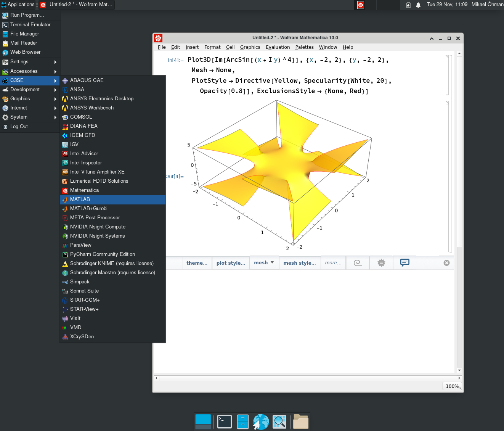Open the mesh dropdown in suggestions bar
This screenshot has height=431, width=504.
coord(264,263)
